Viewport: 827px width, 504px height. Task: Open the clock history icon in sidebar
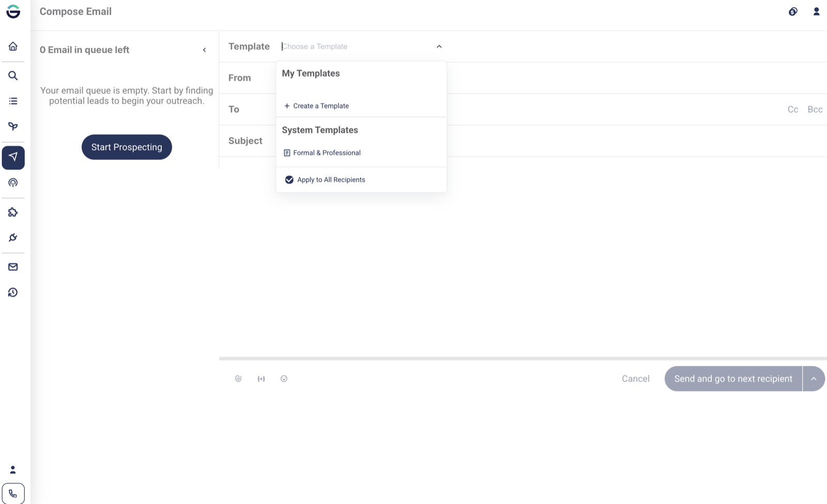tap(13, 293)
